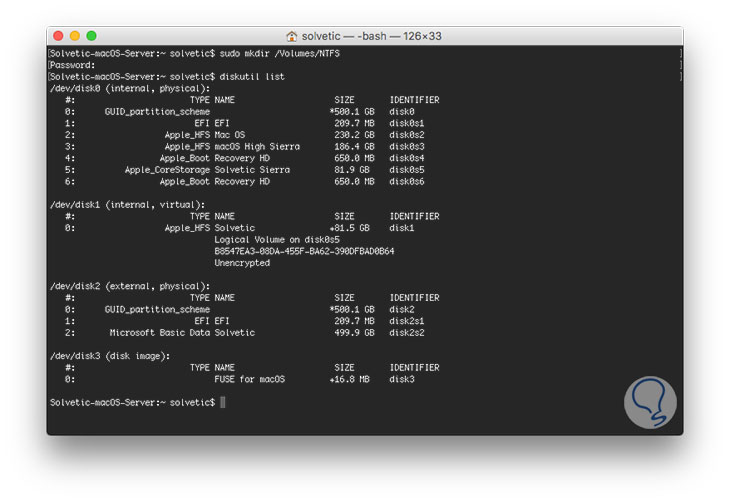Viewport: 730px width, 502px height.
Task: Click the title text 'solvetic — -bash — 126×33'
Action: click(x=372, y=36)
